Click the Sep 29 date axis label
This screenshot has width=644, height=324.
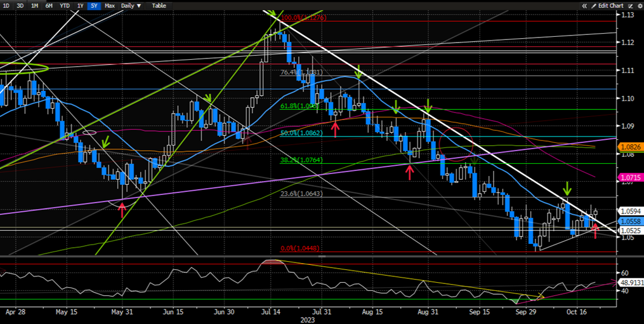[527, 312]
